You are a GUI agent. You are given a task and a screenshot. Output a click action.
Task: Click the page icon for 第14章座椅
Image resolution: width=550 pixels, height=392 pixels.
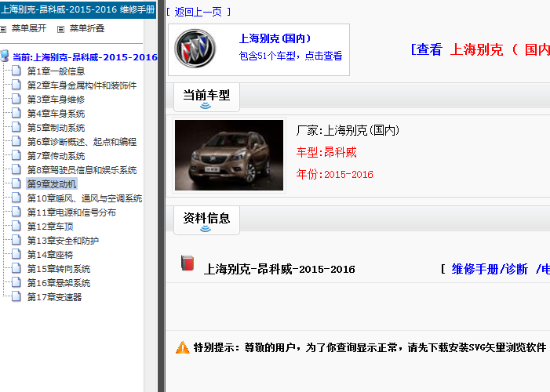tap(16, 254)
